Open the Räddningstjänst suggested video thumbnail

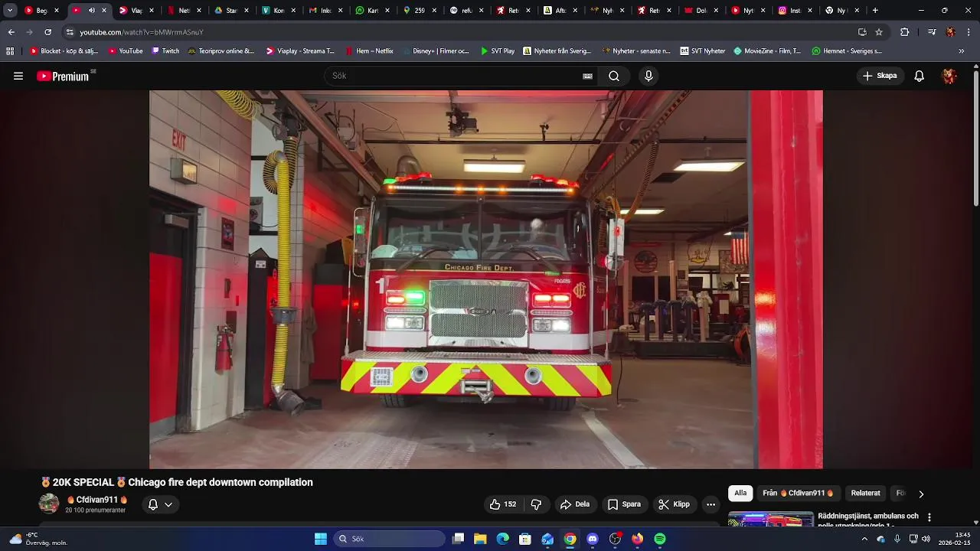click(x=770, y=520)
